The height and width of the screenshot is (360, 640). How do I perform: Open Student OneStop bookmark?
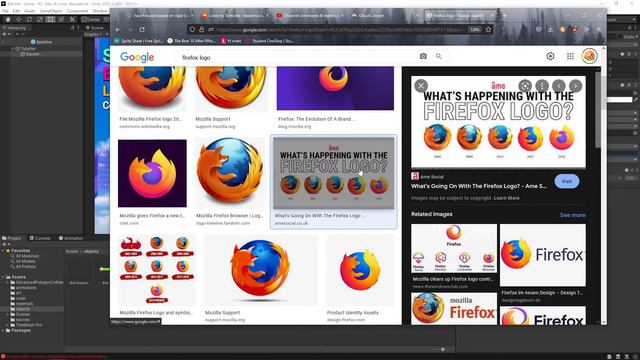[270, 41]
